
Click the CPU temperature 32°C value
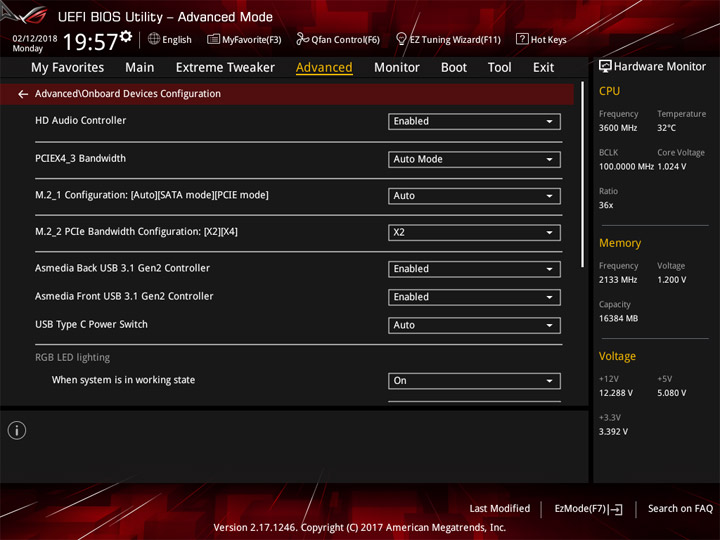click(x=666, y=128)
